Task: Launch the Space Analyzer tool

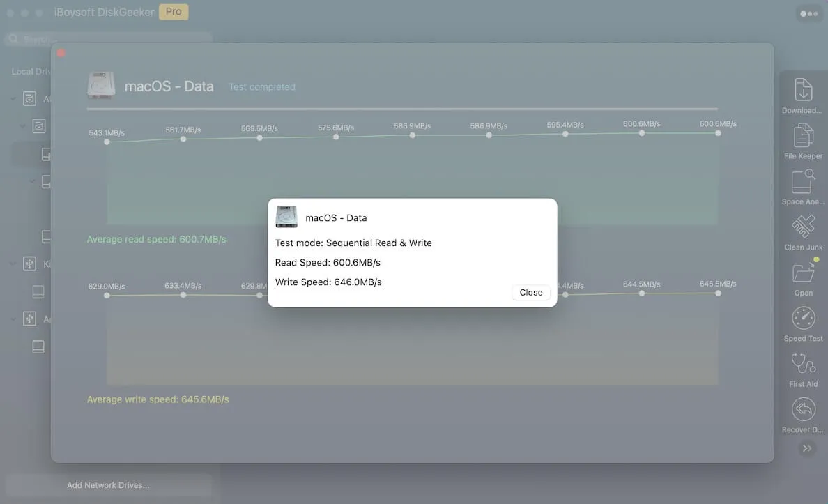Action: (x=803, y=182)
